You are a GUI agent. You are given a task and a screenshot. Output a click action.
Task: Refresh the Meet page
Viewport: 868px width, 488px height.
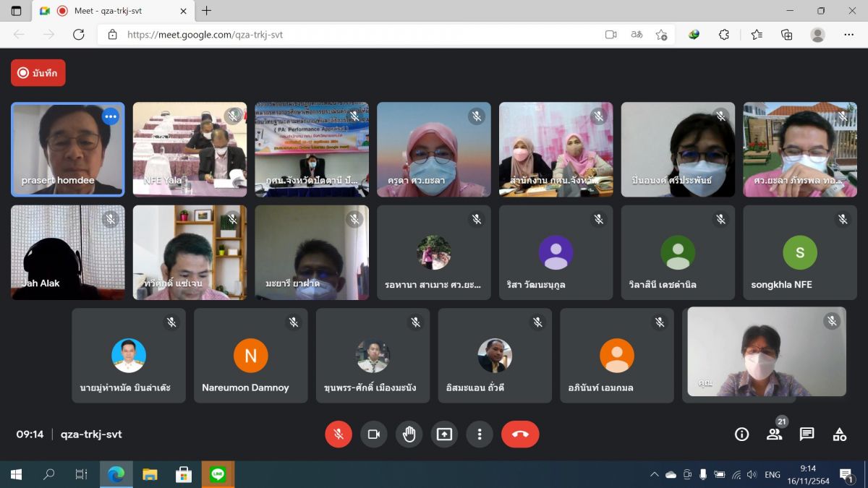coord(79,35)
